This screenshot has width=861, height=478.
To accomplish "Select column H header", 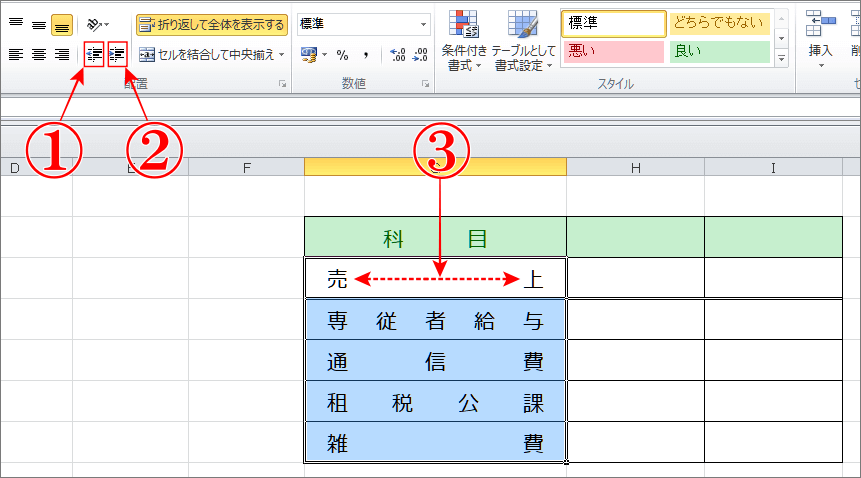I will point(635,167).
